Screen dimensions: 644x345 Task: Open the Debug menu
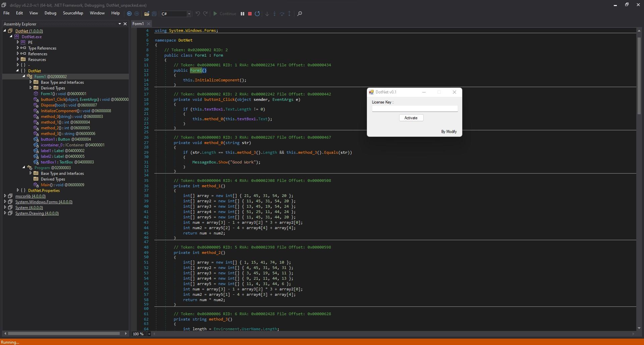[50, 13]
